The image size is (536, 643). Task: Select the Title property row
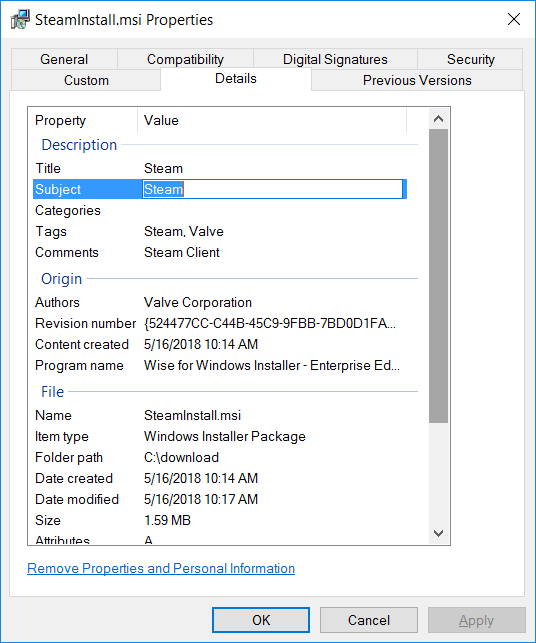[x=220, y=169]
